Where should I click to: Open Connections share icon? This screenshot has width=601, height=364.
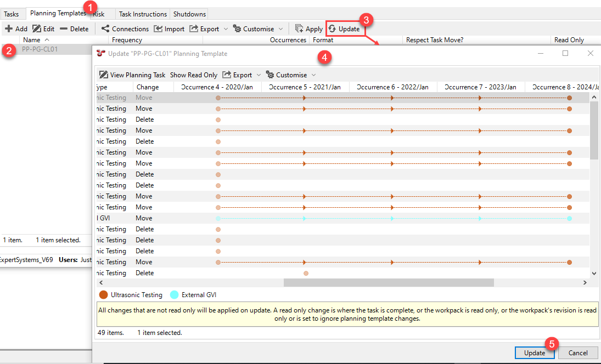tap(105, 29)
